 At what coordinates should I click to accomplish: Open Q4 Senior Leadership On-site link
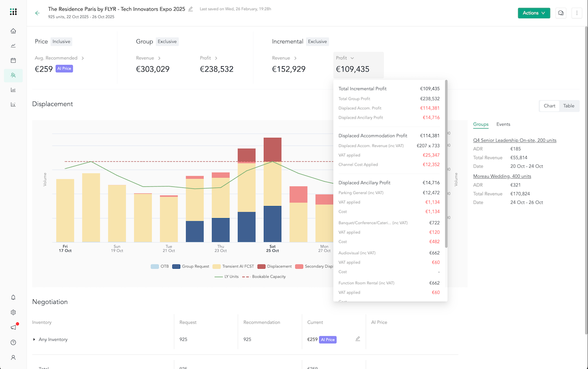514,140
